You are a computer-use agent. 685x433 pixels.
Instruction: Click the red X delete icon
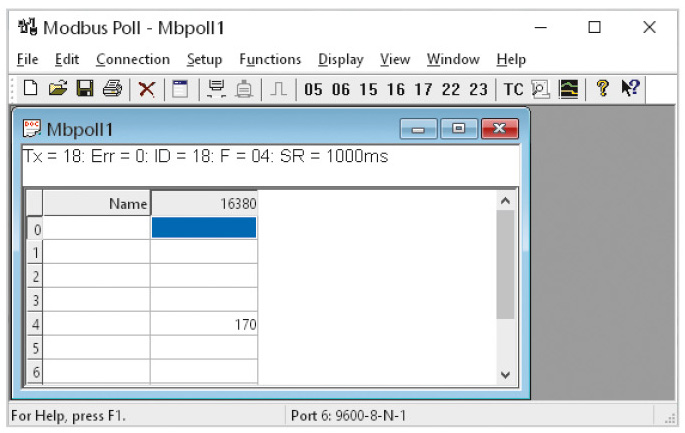(x=146, y=89)
